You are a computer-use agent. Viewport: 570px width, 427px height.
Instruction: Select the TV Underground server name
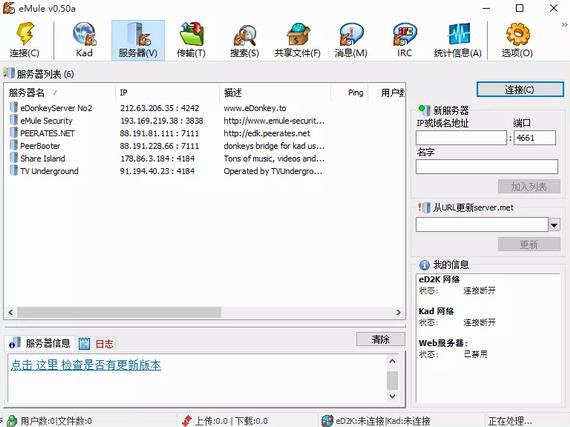49,171
